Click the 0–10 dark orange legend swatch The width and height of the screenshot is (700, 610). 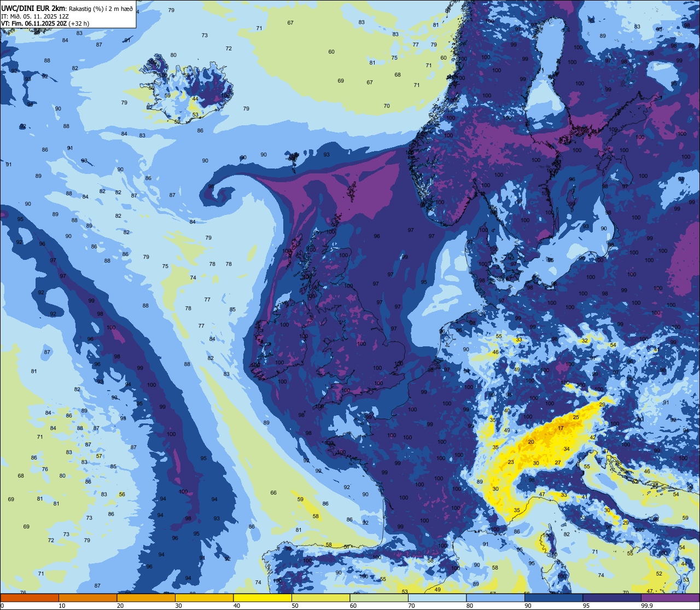pos(30,597)
